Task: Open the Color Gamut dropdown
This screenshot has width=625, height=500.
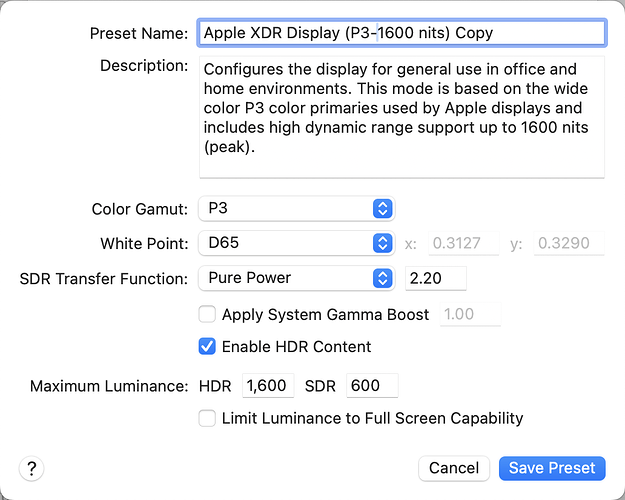Action: (297, 209)
